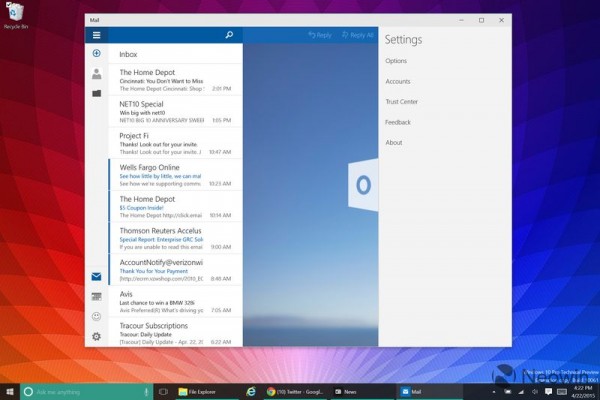Switch to Chrome Twitter window in taskbar
The image size is (600, 400).
click(295, 392)
